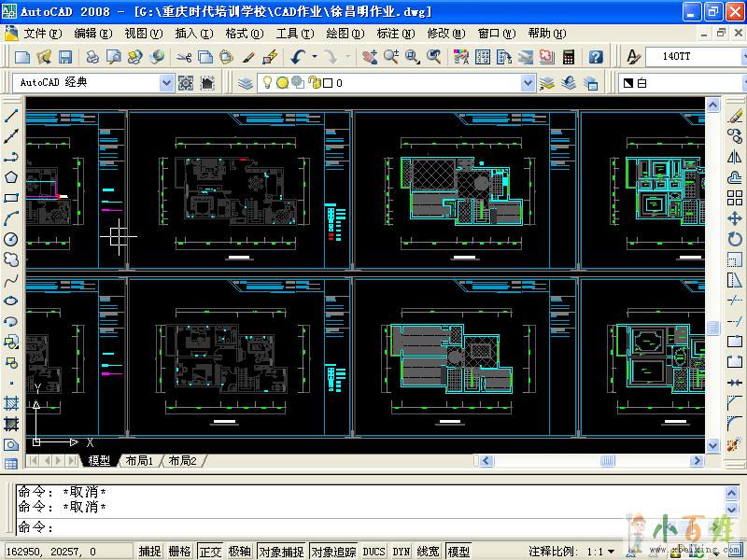
Task: Select the Polygon tool on left toolbar
Action: 11,177
